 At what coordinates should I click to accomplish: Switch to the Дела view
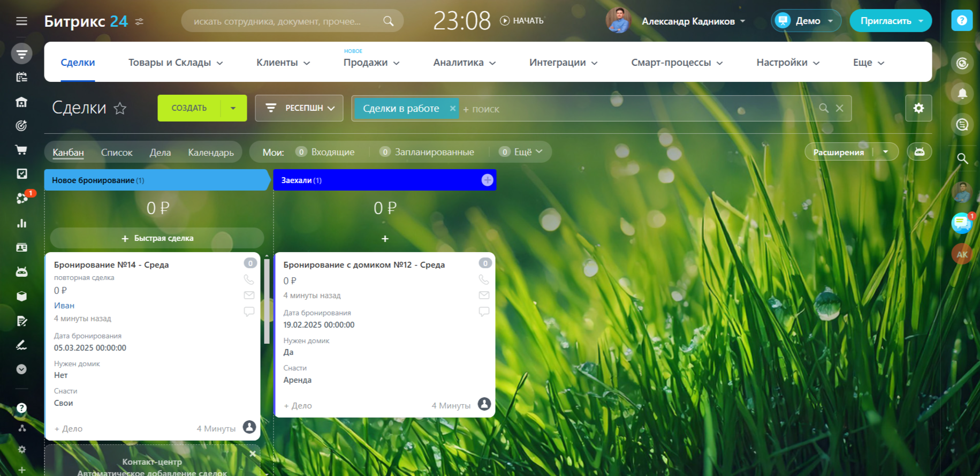160,153
